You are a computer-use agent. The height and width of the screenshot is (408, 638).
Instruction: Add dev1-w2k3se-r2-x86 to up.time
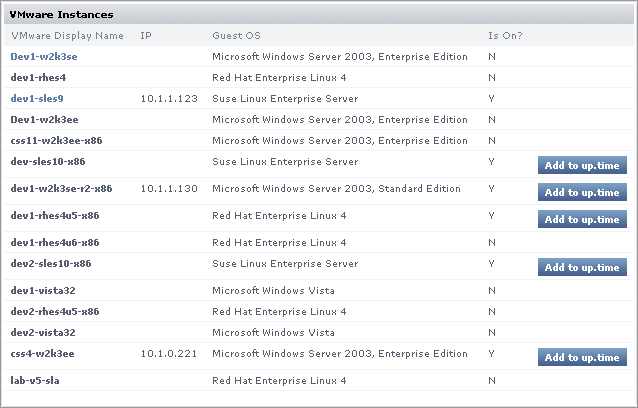pos(582,192)
